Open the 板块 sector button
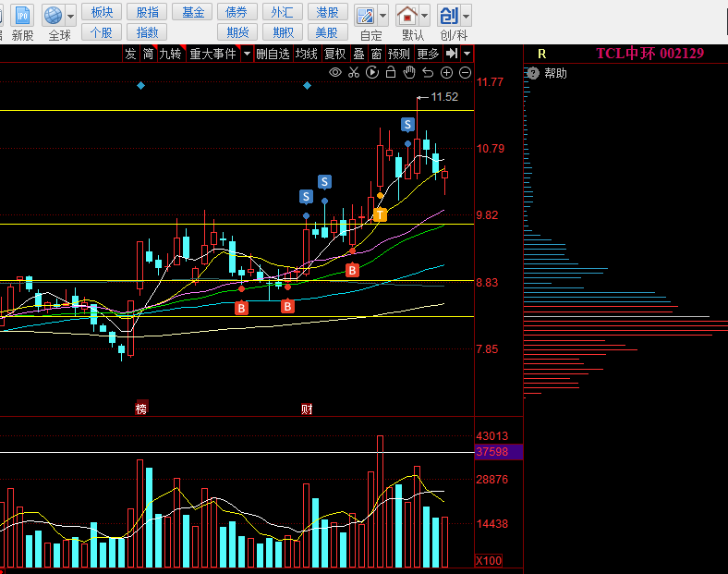The image size is (728, 574). pos(102,12)
